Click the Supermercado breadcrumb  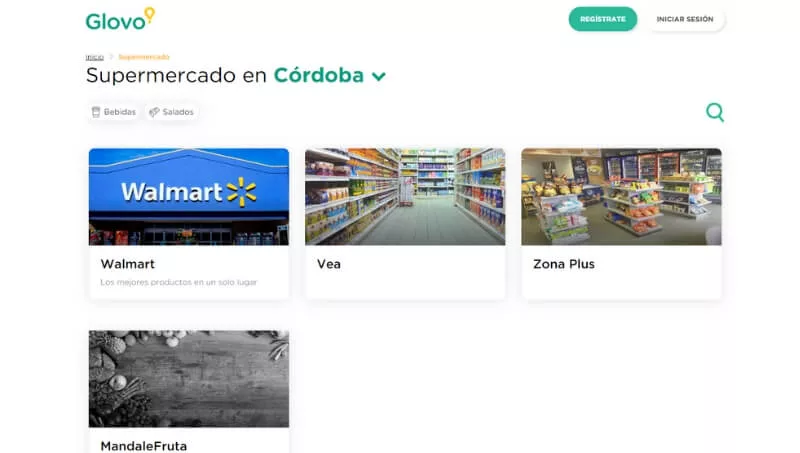tap(144, 57)
